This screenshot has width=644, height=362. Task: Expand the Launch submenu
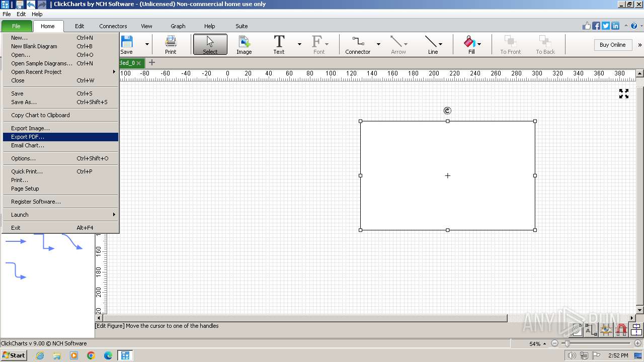tap(60, 215)
